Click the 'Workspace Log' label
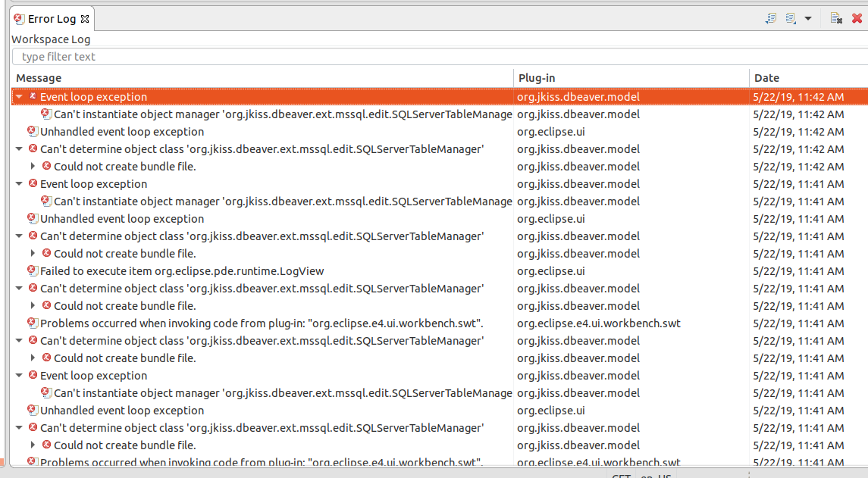 tap(51, 39)
